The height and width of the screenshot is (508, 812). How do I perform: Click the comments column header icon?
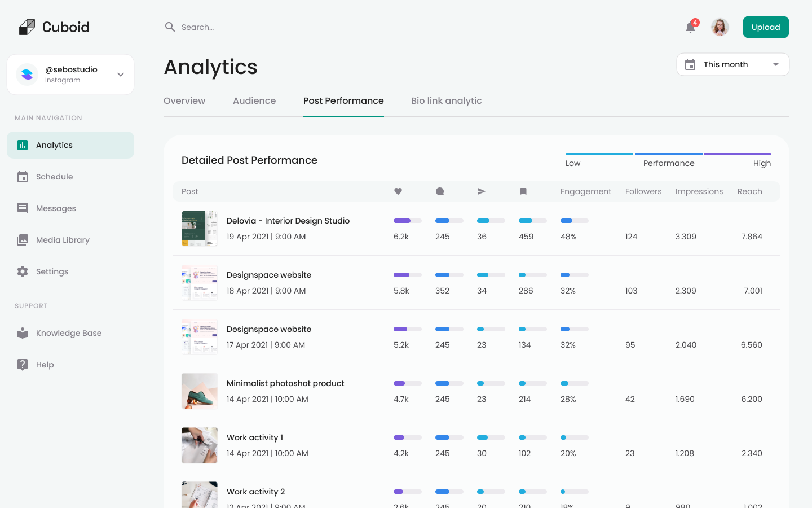(x=439, y=191)
